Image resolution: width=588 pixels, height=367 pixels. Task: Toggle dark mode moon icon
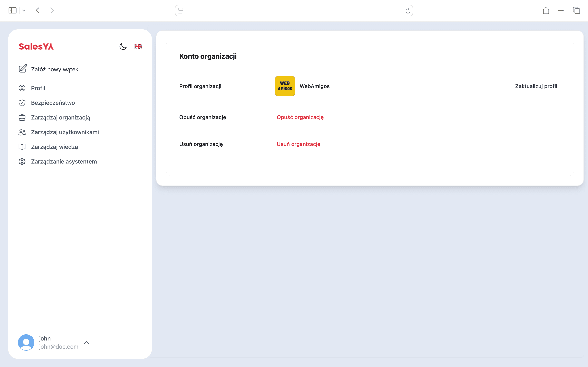123,46
